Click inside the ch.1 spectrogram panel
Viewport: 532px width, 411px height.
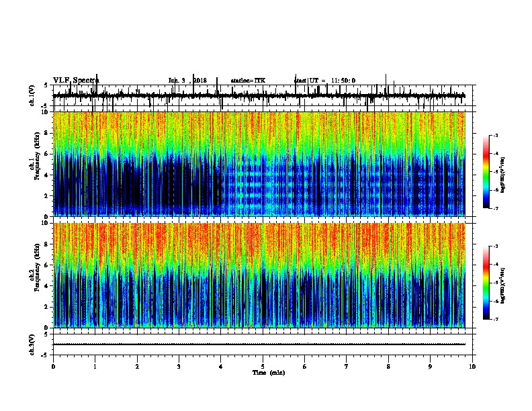coord(259,164)
